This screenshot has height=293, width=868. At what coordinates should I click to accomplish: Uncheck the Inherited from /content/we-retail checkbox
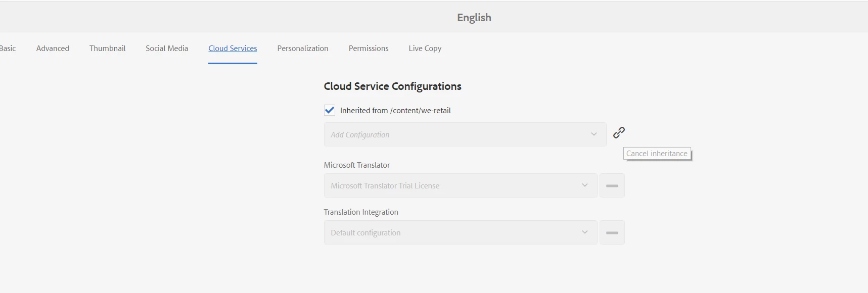pos(330,110)
